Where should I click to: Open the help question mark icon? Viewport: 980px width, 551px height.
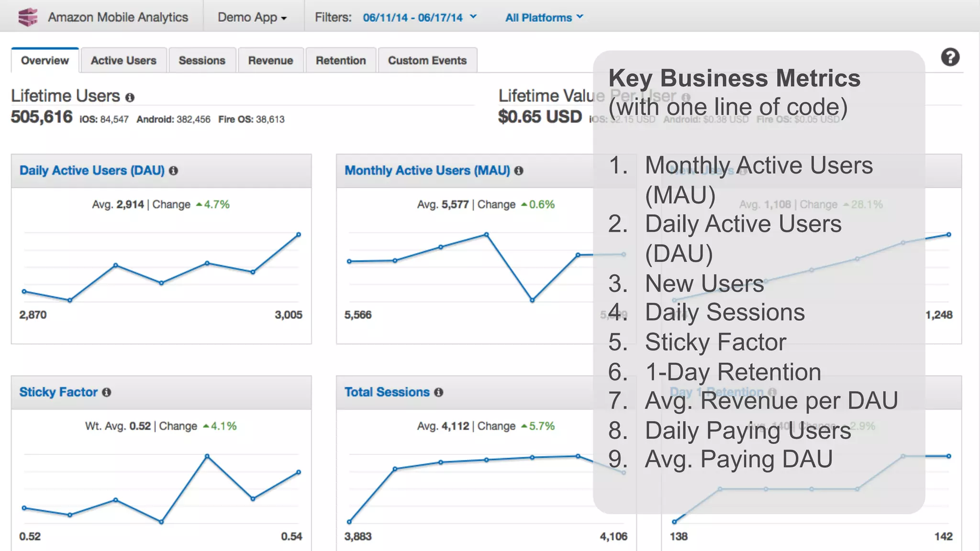[x=950, y=57]
